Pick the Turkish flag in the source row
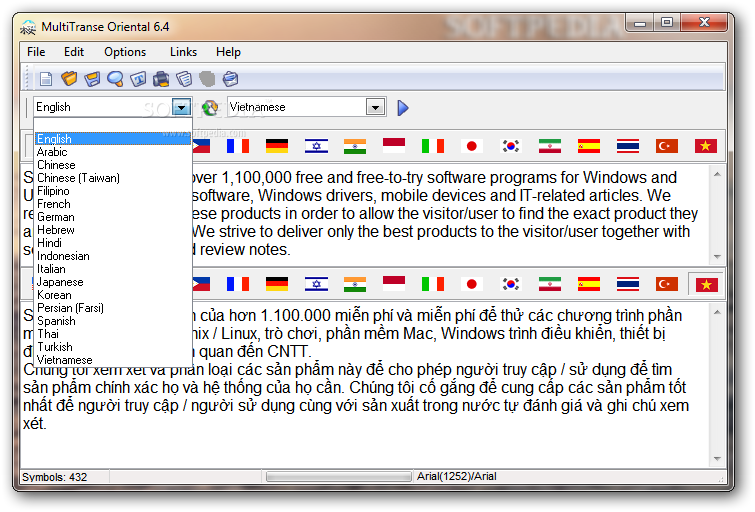The image size is (755, 512). [667, 146]
